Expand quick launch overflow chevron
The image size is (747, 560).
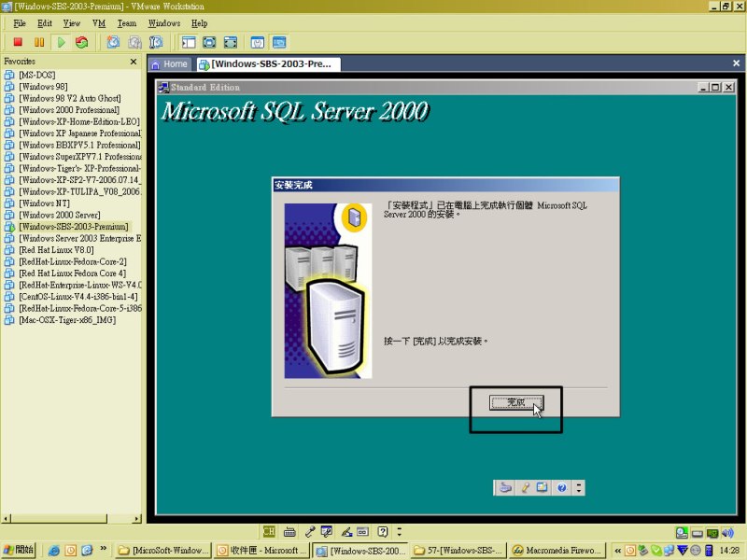[x=104, y=549]
